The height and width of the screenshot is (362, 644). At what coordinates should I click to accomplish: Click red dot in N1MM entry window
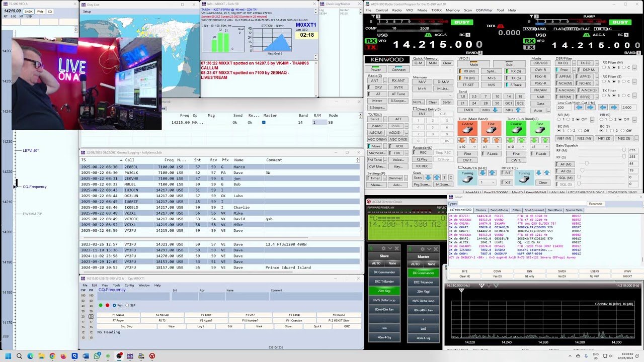click(107, 305)
